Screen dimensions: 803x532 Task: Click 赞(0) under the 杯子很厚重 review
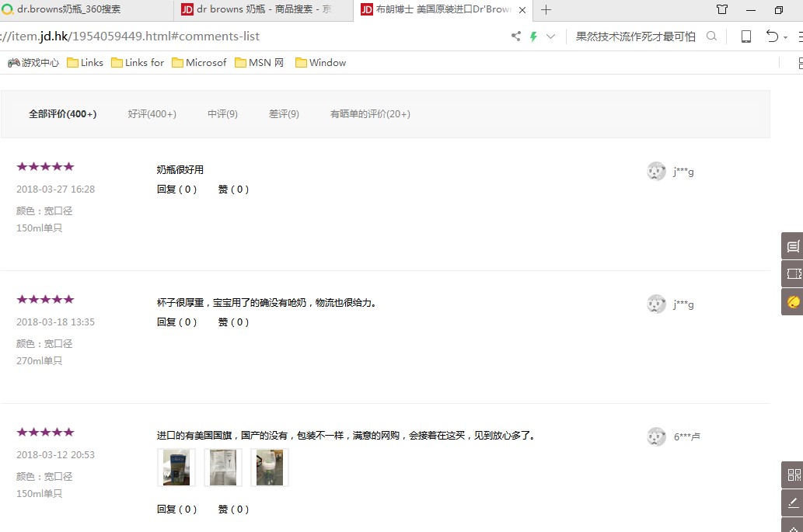[233, 322]
